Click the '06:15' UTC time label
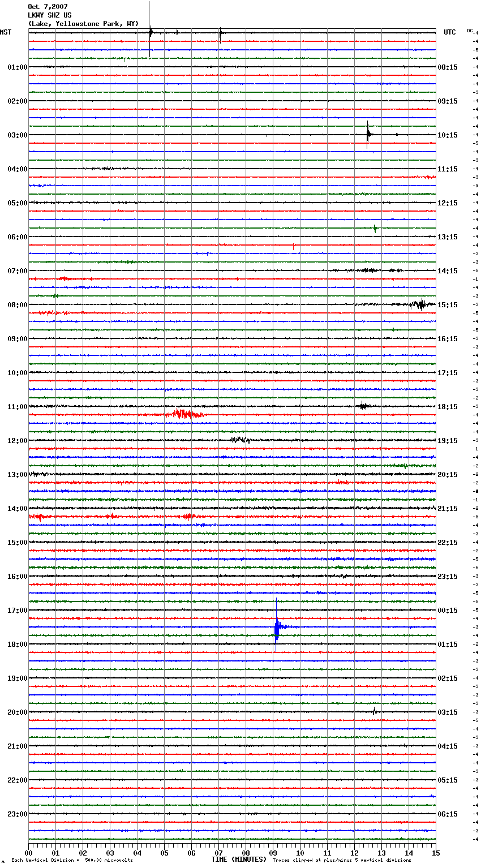The height and width of the screenshot is (868, 481). pyautogui.click(x=448, y=814)
